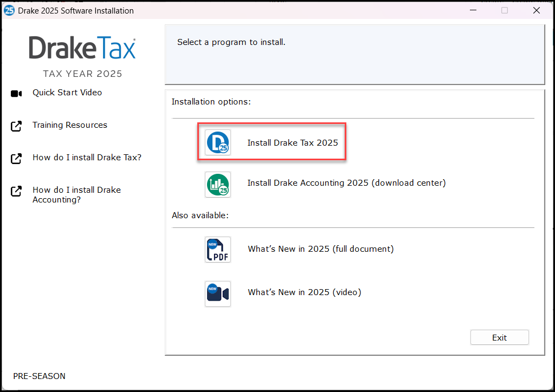Open What's New in 2025 video
The width and height of the screenshot is (555, 392).
[304, 292]
